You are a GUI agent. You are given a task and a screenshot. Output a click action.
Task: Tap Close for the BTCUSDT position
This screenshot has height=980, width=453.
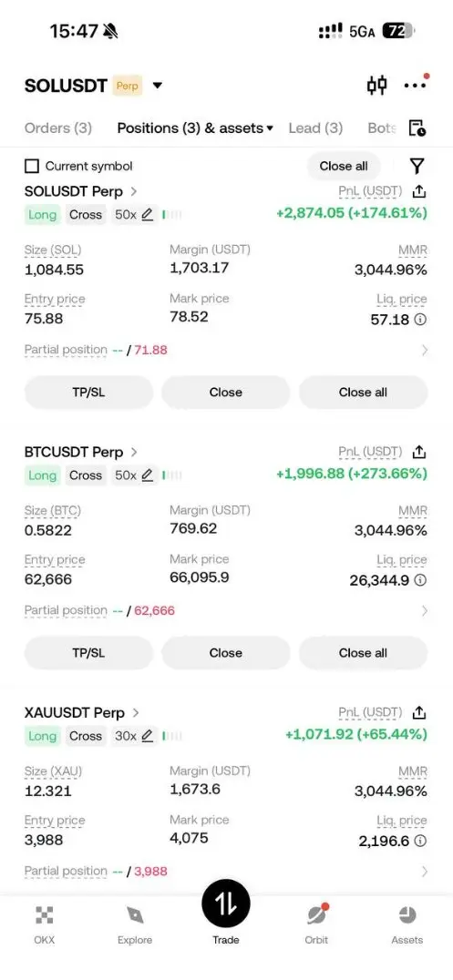click(x=226, y=653)
